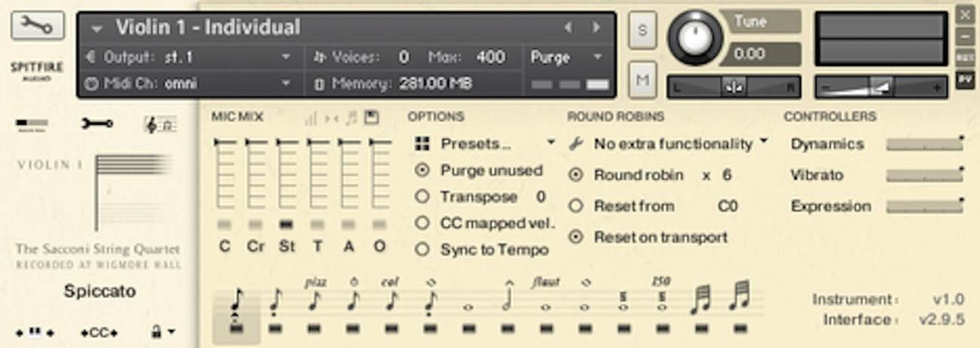Open the Midi Ch omni selector
The height and width of the screenshot is (348, 980).
click(x=188, y=83)
